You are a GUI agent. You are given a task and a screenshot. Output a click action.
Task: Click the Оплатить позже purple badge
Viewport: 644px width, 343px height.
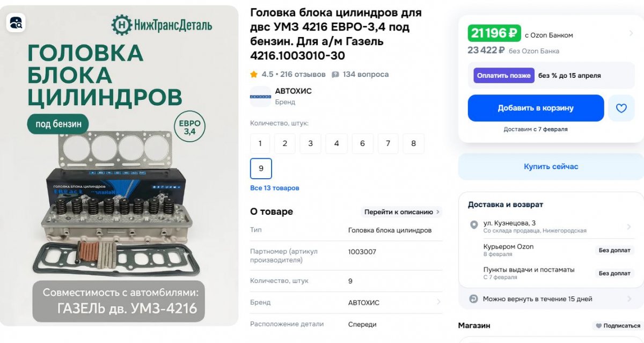504,76
